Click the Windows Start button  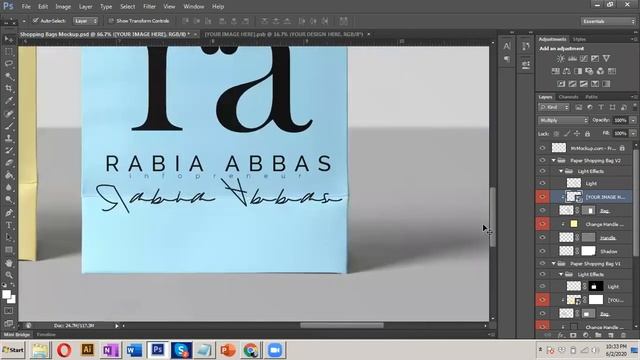point(13,350)
